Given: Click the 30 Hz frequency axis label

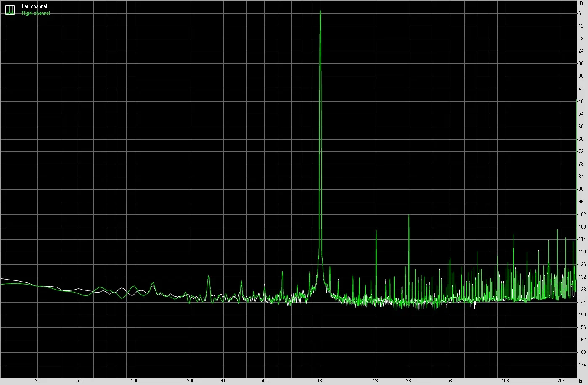Looking at the screenshot, I should tap(38, 381).
